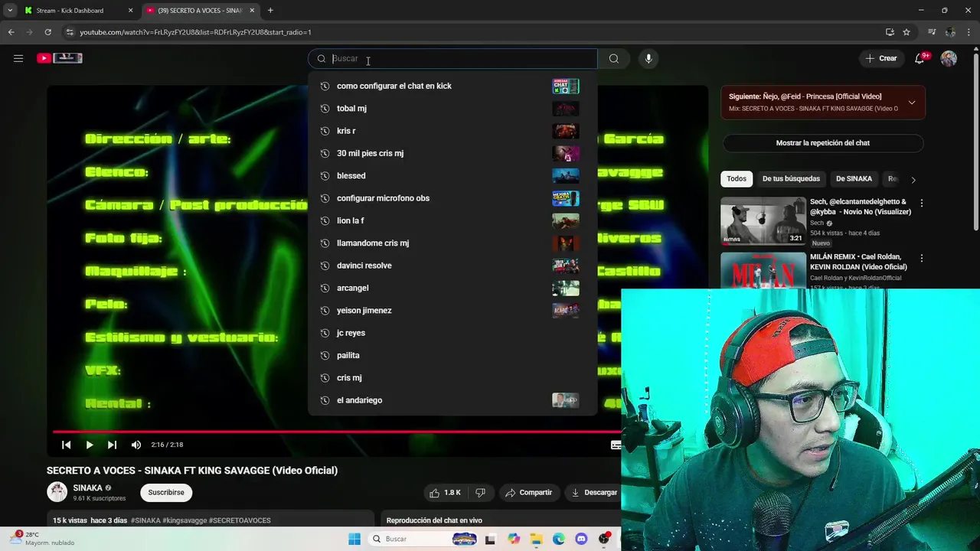Click 'Mostrar la repetición del chat'
Screen dimensions: 980x551
click(823, 143)
